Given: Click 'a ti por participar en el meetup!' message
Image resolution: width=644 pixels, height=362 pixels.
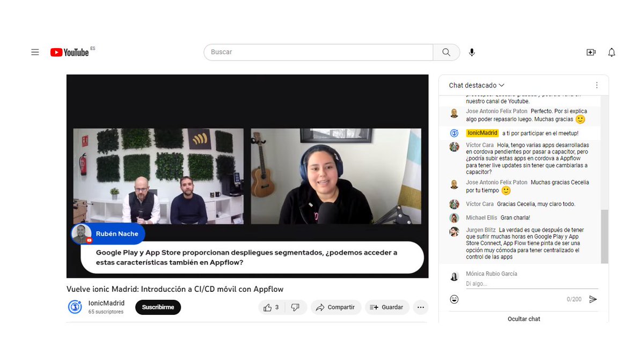Looking at the screenshot, I should (x=540, y=133).
